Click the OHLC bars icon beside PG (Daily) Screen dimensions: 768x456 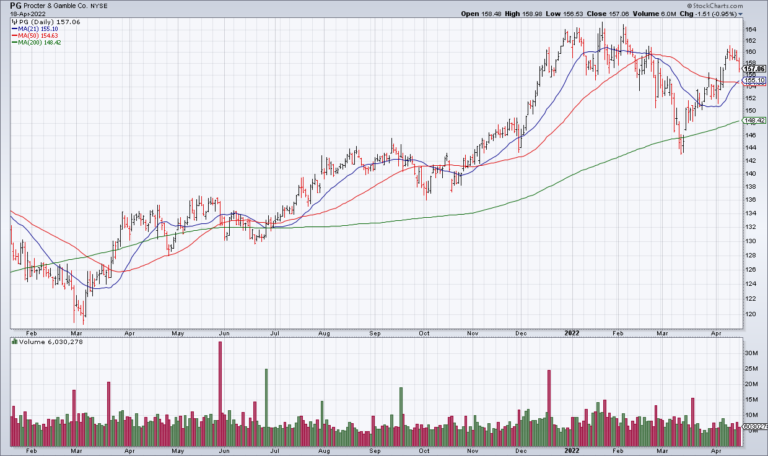15,22
